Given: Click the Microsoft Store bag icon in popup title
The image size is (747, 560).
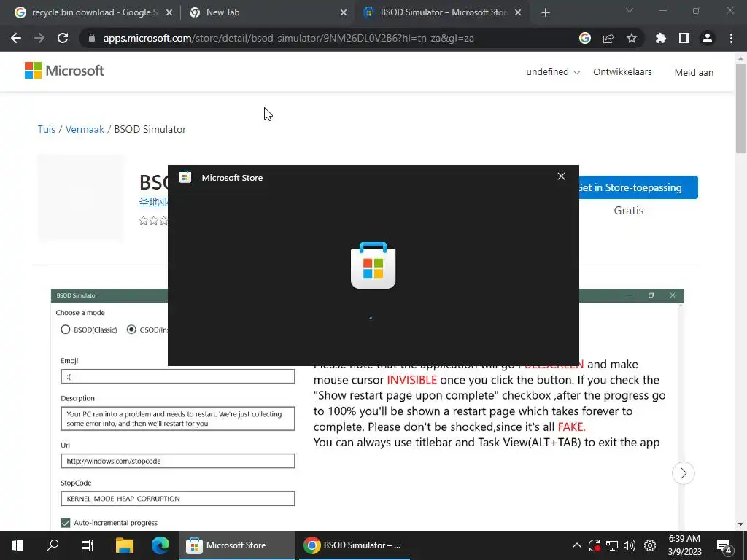Looking at the screenshot, I should 185,177.
